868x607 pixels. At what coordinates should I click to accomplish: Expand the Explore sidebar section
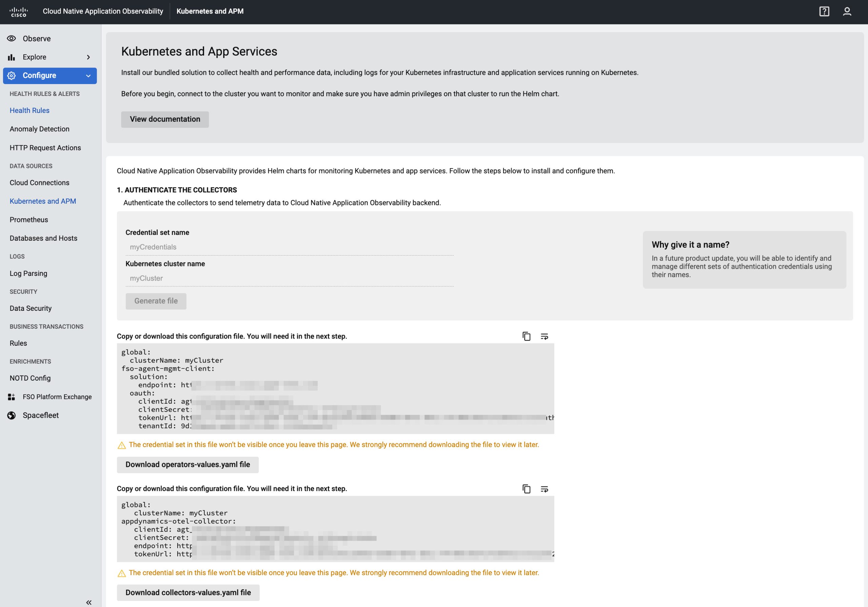pos(88,57)
